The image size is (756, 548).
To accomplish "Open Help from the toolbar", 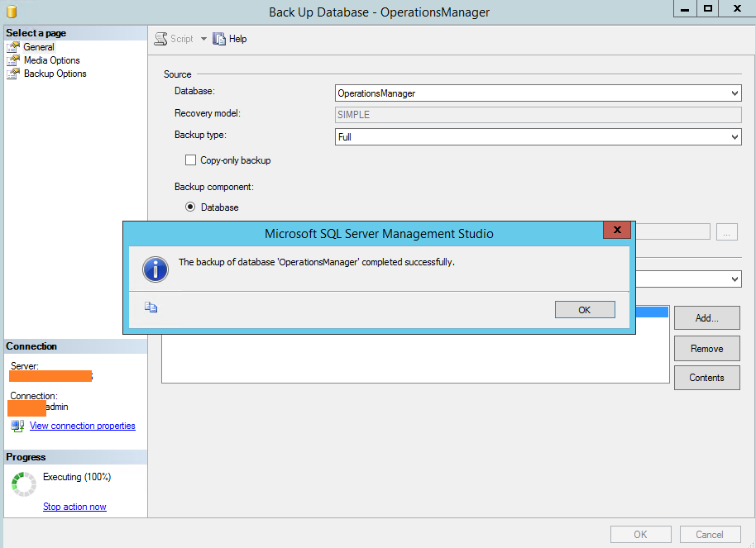I will pos(230,39).
